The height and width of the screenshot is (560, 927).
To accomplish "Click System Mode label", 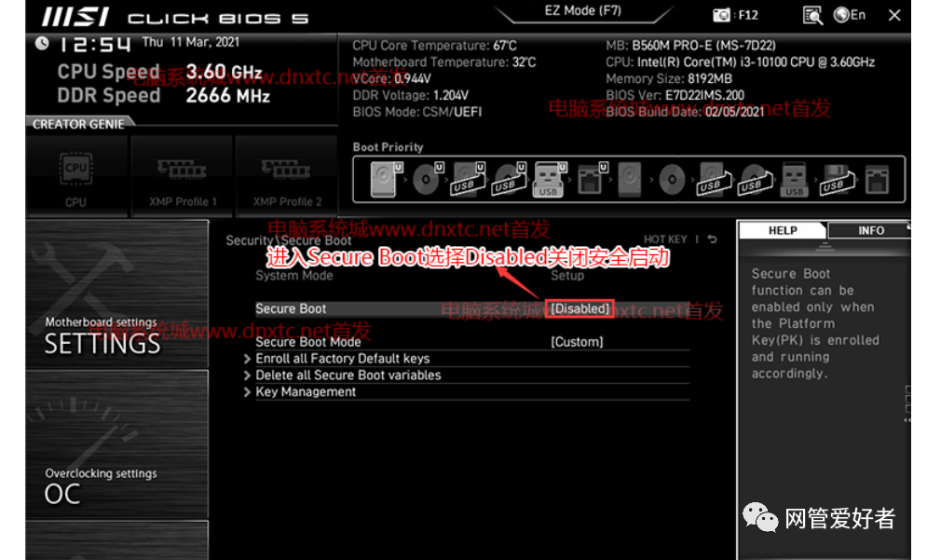I will point(293,276).
